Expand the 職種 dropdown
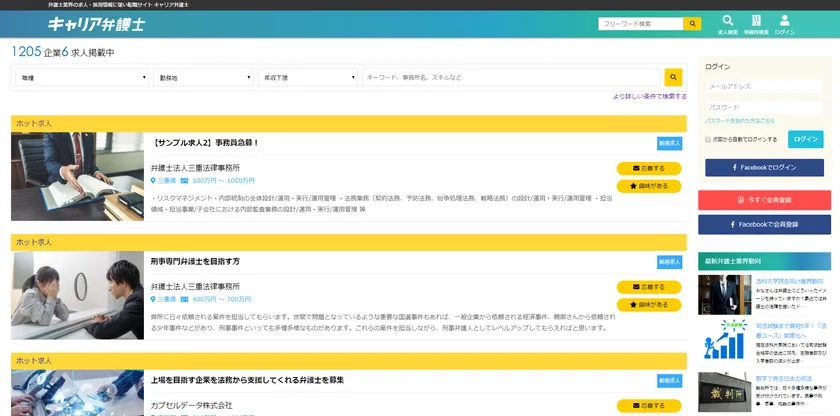The height and width of the screenshot is (416, 840). tap(83, 77)
